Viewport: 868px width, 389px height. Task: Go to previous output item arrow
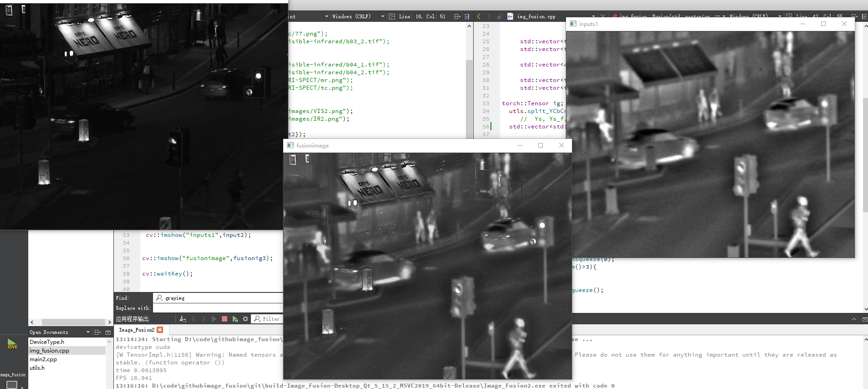tap(193, 319)
